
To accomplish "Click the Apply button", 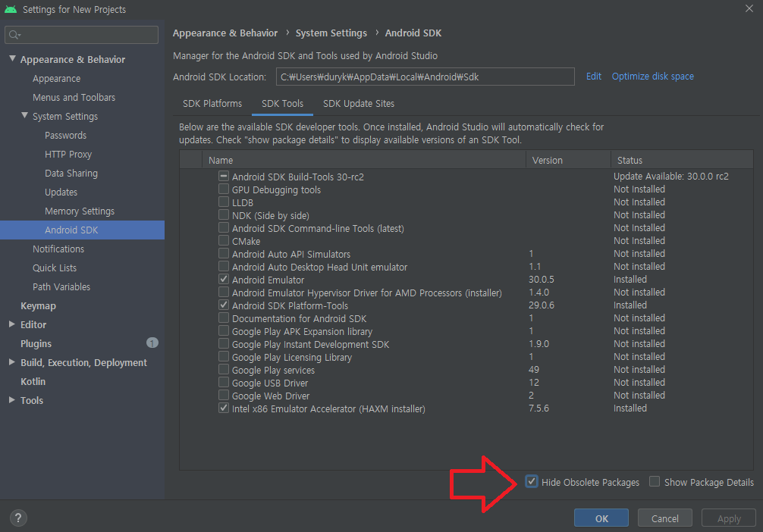I will (728, 518).
